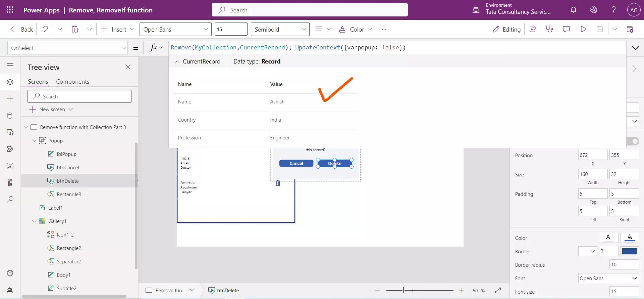
Task: Click the Editing mode button
Action: (506, 29)
